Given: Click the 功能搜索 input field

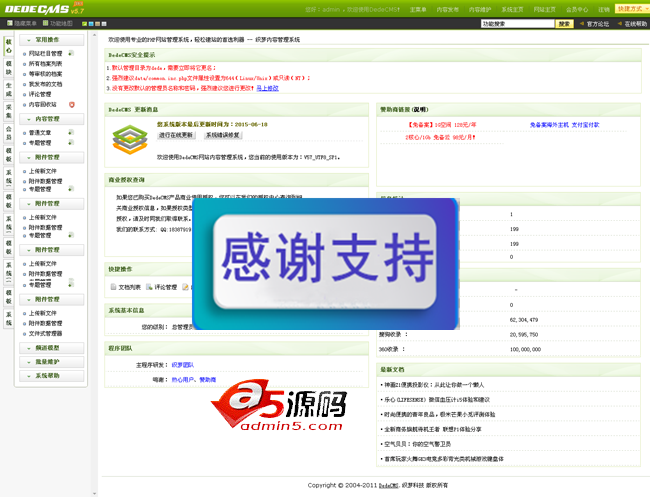Looking at the screenshot, I should point(517,24).
